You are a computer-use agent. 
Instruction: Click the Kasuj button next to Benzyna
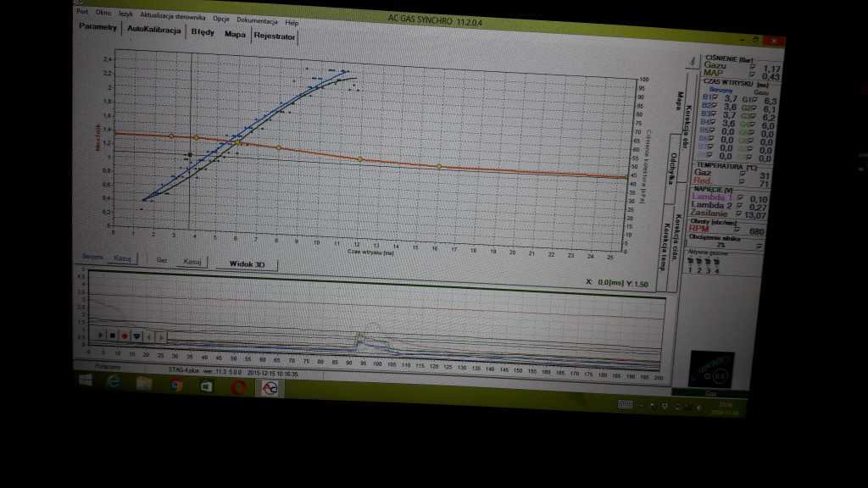click(x=123, y=258)
